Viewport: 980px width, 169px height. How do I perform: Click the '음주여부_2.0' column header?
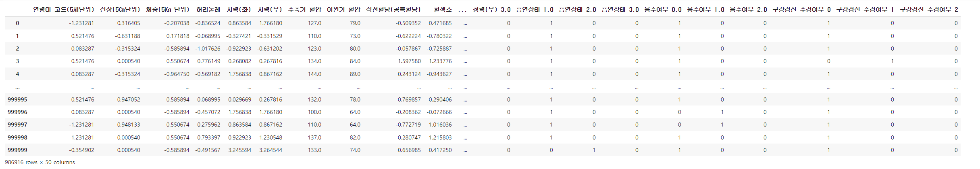pyautogui.click(x=748, y=10)
